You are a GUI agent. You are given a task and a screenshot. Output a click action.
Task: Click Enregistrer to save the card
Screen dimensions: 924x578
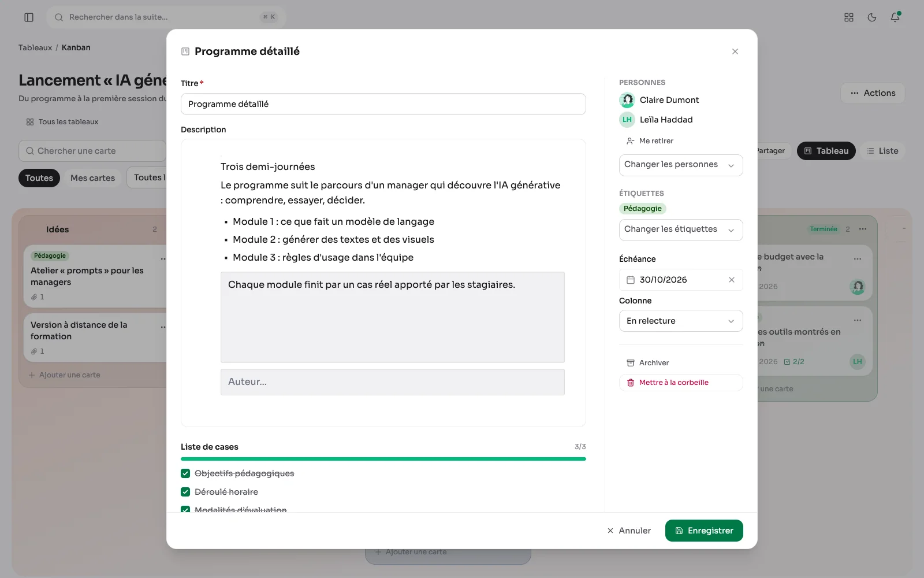pos(704,531)
